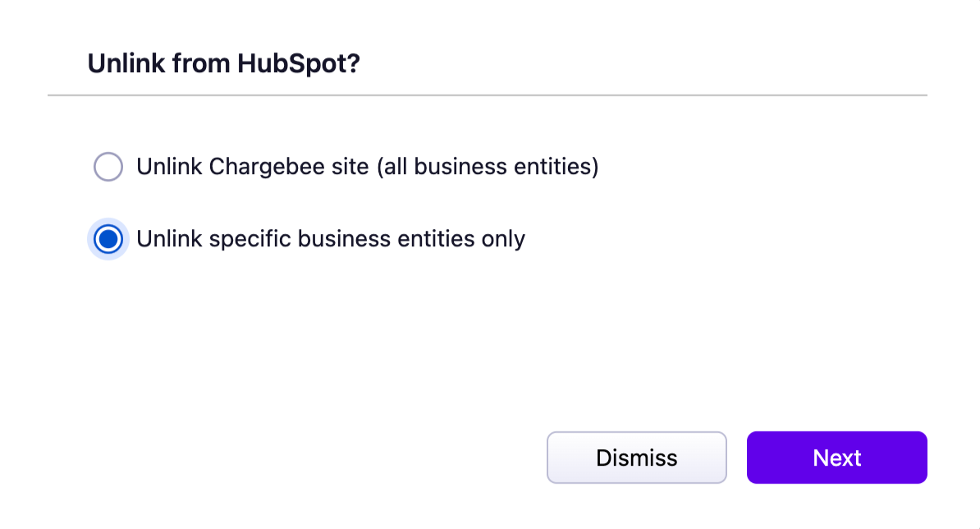980x529 pixels.
Task: Enable the empty unselected radio circle
Action: (x=108, y=167)
